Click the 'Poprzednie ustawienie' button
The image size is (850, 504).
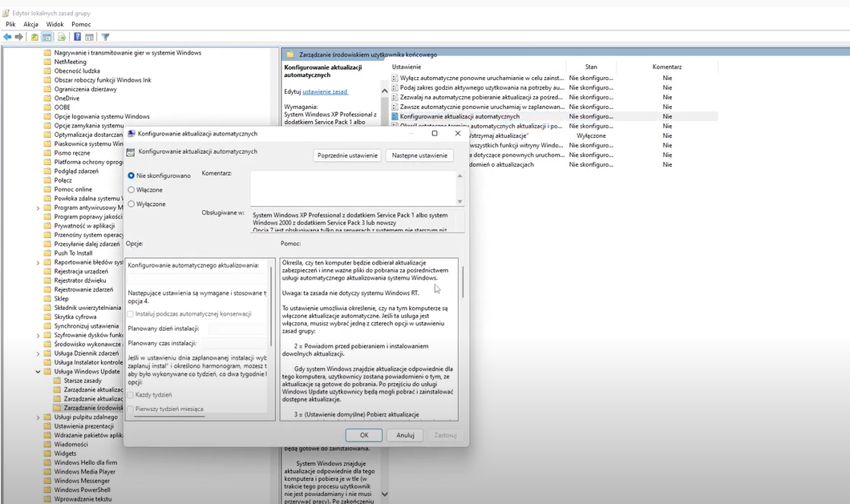[347, 155]
